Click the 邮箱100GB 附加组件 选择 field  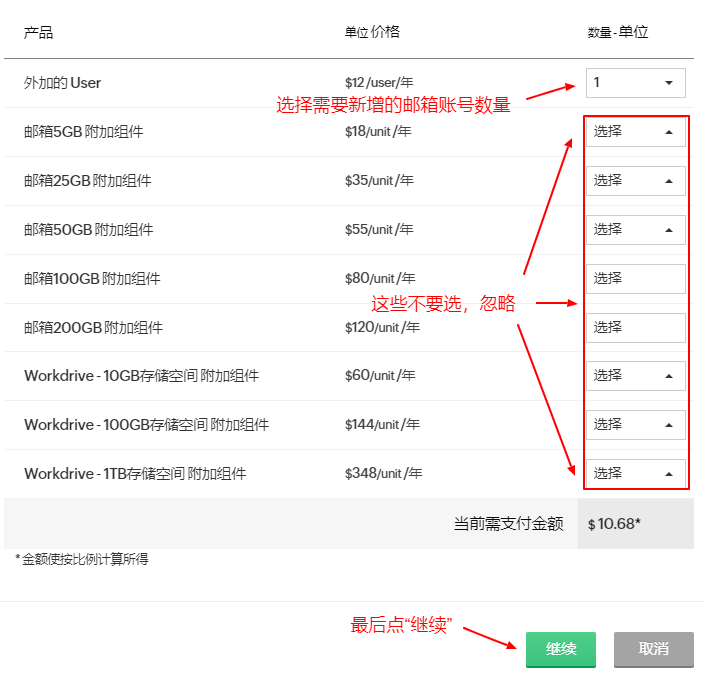635,279
